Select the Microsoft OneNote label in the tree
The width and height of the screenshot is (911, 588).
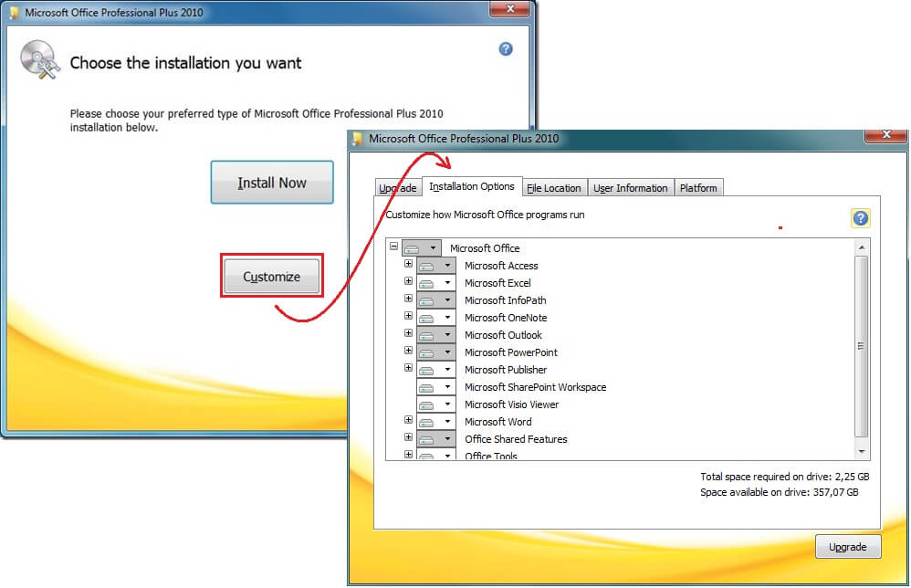506,318
